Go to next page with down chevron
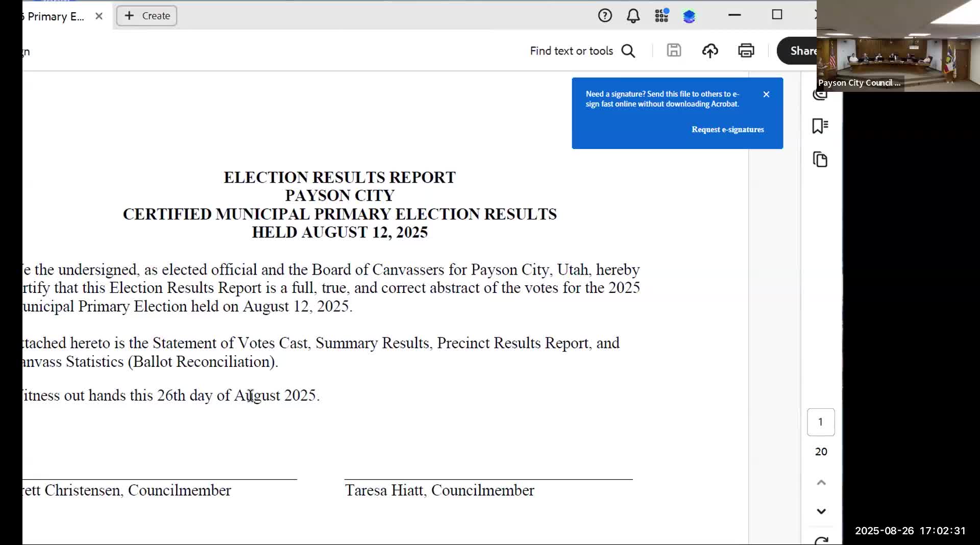The height and width of the screenshot is (545, 980). pos(821,511)
